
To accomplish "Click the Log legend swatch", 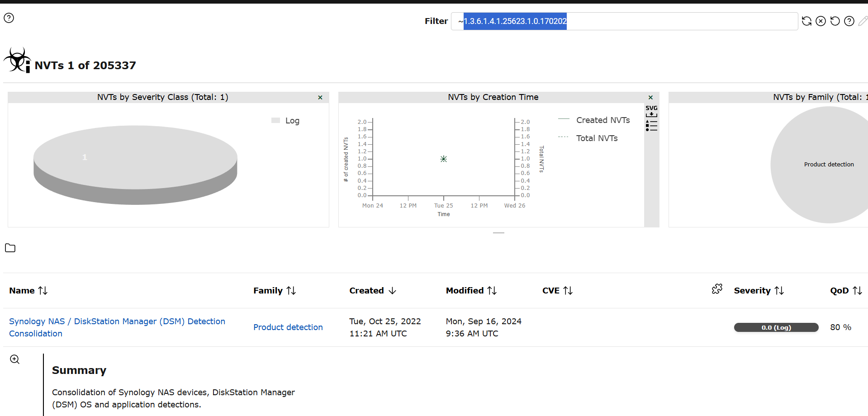I will tap(275, 120).
